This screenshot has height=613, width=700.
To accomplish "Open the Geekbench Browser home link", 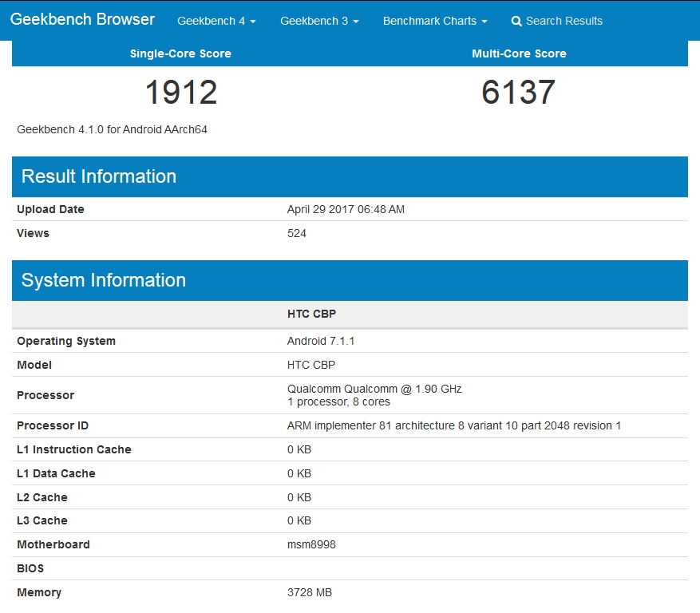I will 82,20.
